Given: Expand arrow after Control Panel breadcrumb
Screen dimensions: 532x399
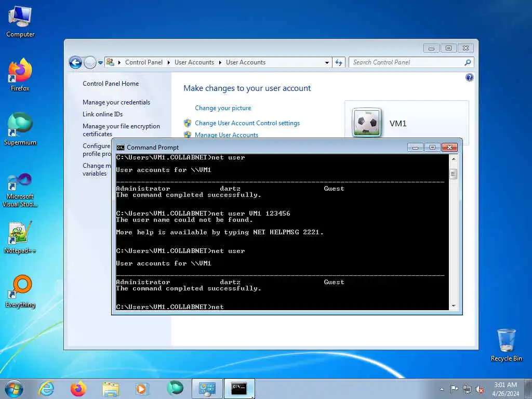Looking at the screenshot, I should pyautogui.click(x=169, y=62).
